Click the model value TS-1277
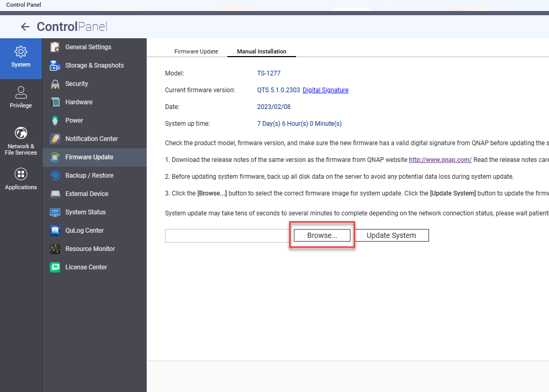The width and height of the screenshot is (549, 392). (x=269, y=73)
